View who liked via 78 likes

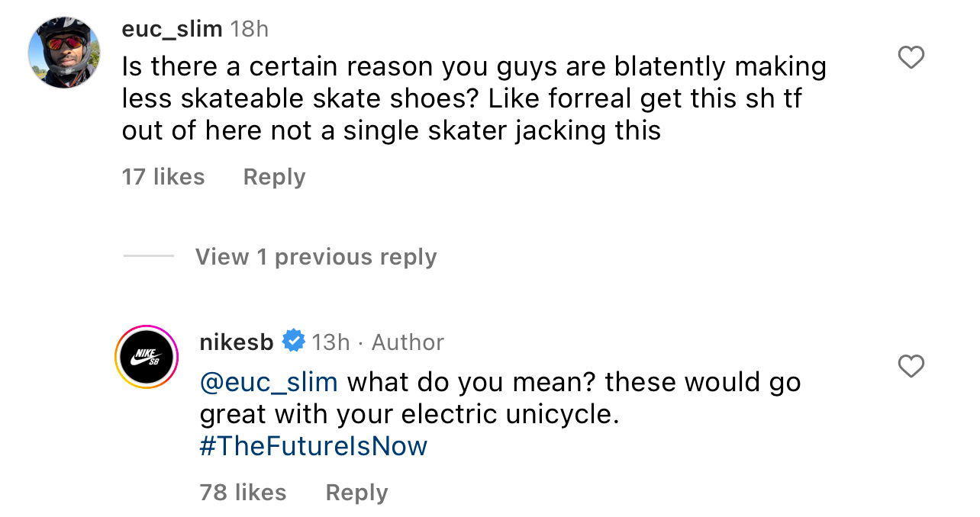click(243, 493)
